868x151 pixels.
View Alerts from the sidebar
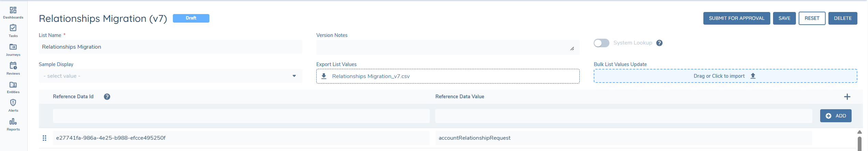pyautogui.click(x=13, y=105)
